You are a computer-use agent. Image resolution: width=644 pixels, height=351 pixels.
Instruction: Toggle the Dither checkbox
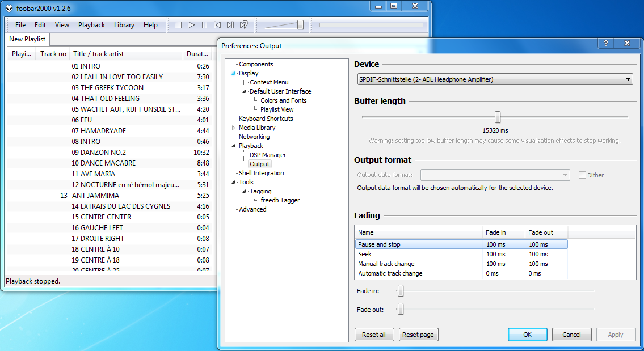[582, 175]
